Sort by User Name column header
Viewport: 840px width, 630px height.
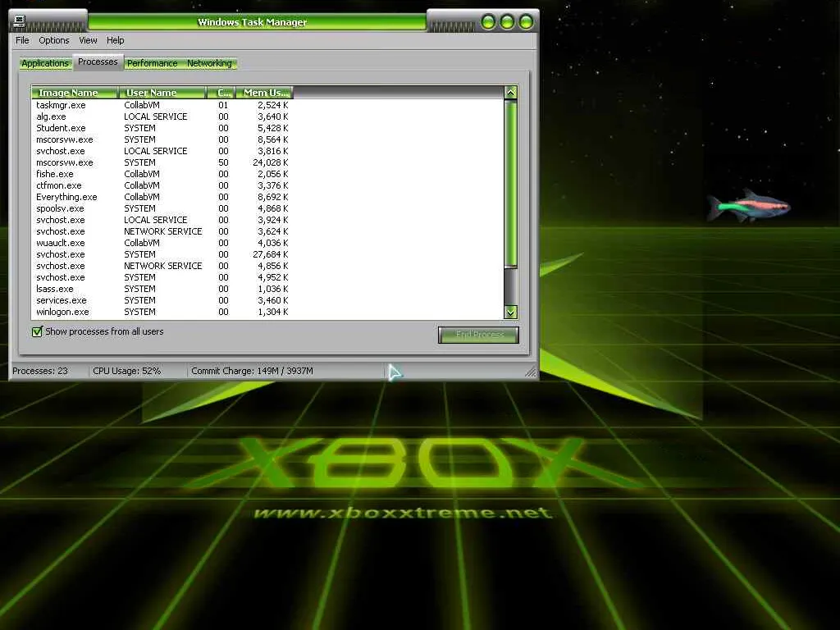[x=162, y=93]
